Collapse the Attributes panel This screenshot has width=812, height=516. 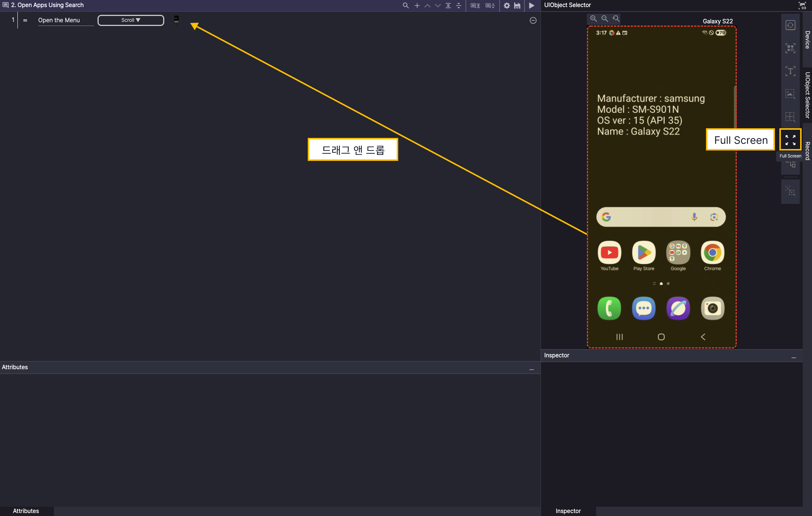click(531, 370)
